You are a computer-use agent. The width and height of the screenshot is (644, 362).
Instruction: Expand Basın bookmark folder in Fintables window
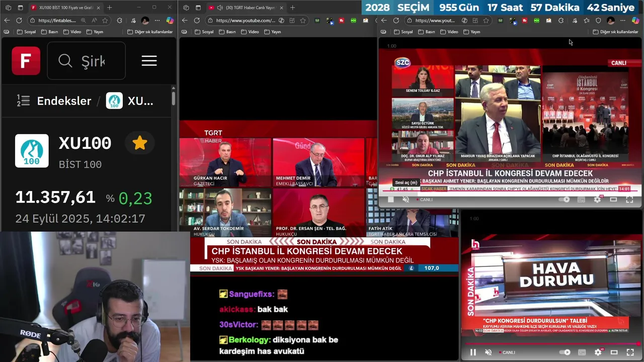(49, 32)
